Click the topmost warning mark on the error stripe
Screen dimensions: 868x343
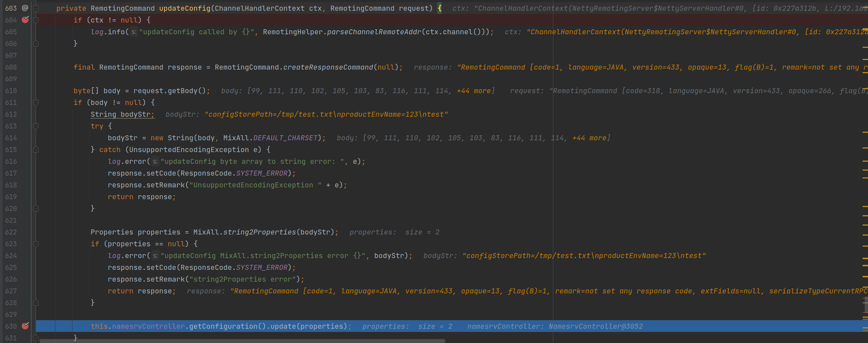(x=865, y=8)
